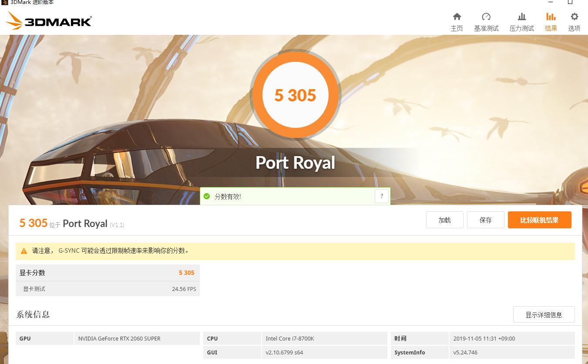Select the 显卡分数 score row
The height and width of the screenshot is (364, 588).
pos(108,273)
